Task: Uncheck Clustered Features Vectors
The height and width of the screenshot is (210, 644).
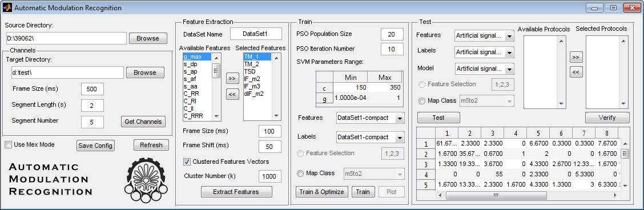Action: (x=187, y=161)
